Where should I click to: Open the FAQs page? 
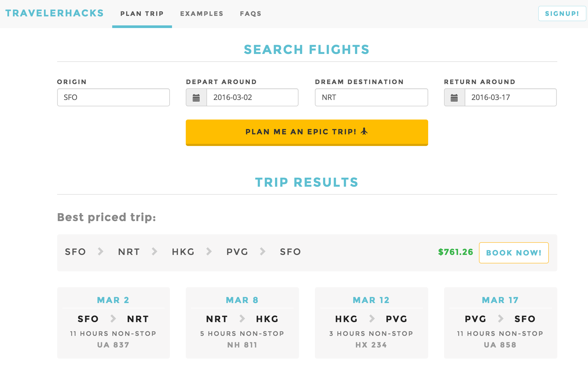click(x=251, y=14)
